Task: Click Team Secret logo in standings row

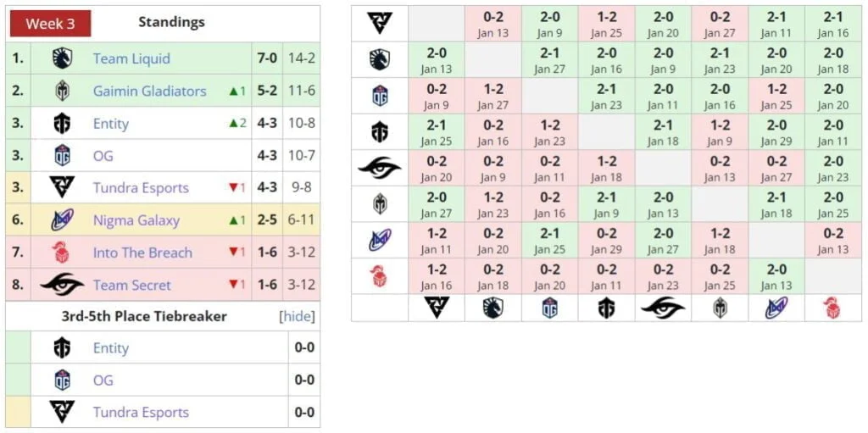Action: [62, 285]
